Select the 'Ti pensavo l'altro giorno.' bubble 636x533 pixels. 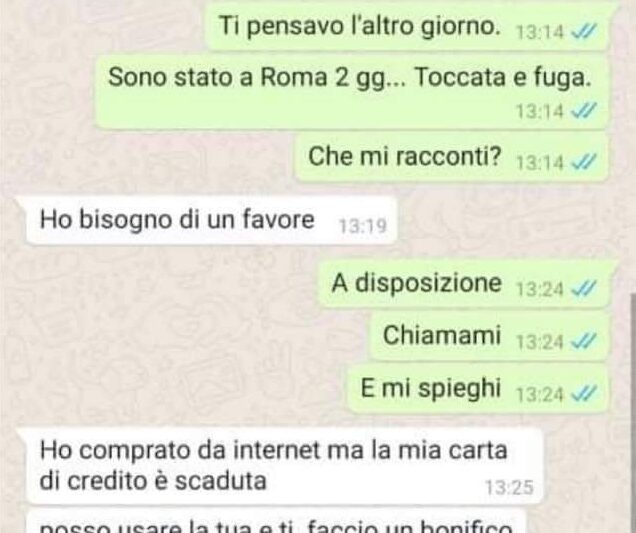click(x=408, y=26)
